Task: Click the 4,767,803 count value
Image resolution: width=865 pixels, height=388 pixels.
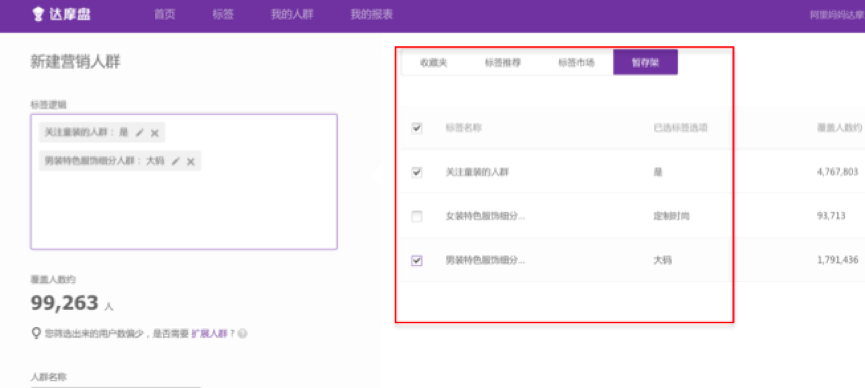Action: pyautogui.click(x=837, y=172)
